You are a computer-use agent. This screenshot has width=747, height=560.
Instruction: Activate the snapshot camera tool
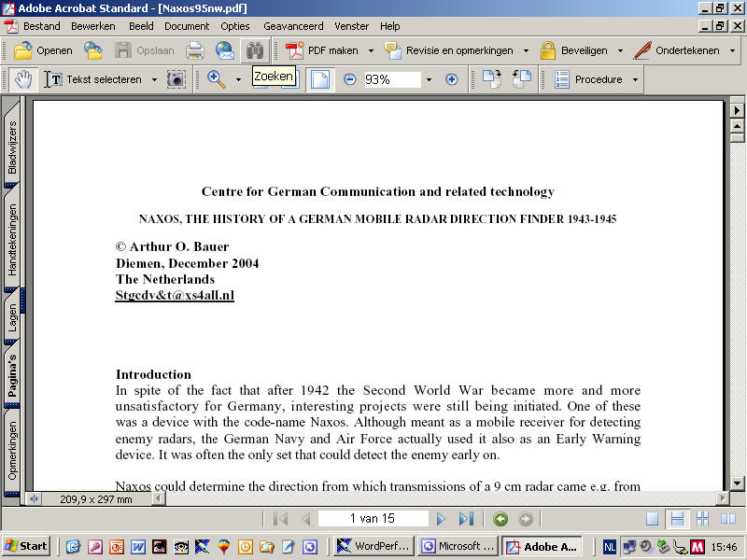point(176,80)
